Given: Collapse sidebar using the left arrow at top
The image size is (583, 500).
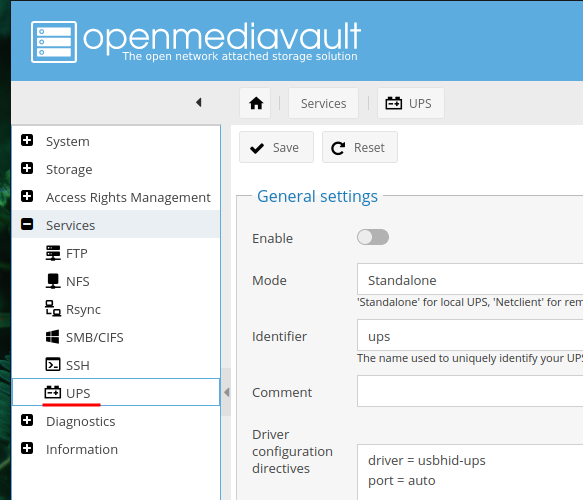Looking at the screenshot, I should (199, 102).
